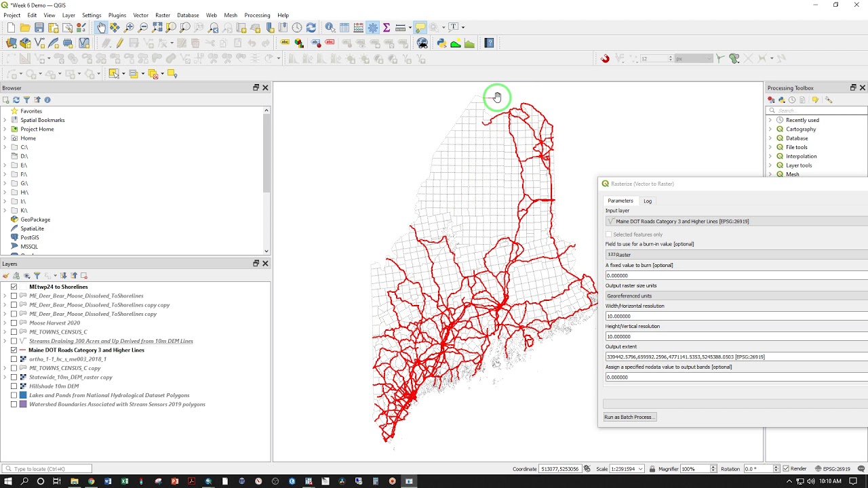This screenshot has width=868, height=488.
Task: Open the Vector menu
Action: click(x=140, y=15)
